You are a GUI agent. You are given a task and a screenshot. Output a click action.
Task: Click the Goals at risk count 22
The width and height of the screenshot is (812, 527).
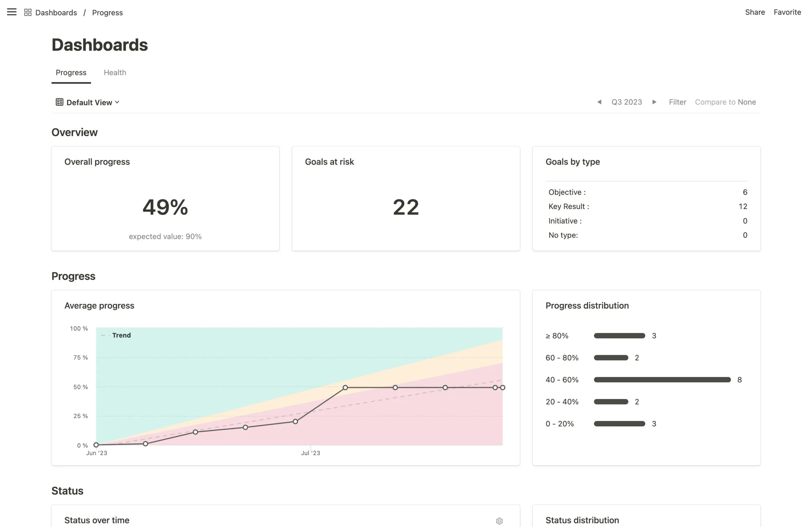pos(406,207)
